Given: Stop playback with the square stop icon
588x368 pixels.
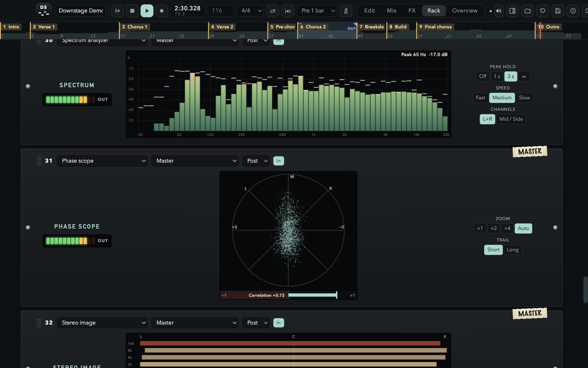Looking at the screenshot, I should coord(132,11).
